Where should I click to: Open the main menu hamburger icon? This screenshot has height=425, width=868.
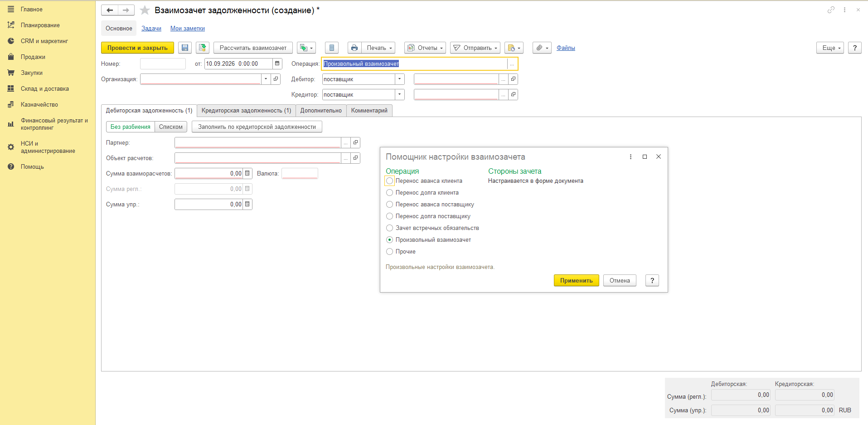pyautogui.click(x=11, y=9)
